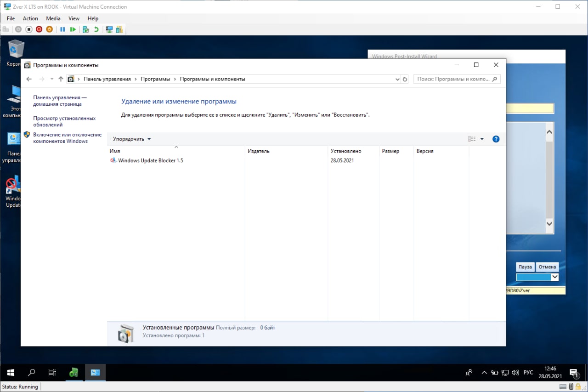Screen dimensions: 588x392
Task: Open the guest Start menu
Action: click(11, 373)
